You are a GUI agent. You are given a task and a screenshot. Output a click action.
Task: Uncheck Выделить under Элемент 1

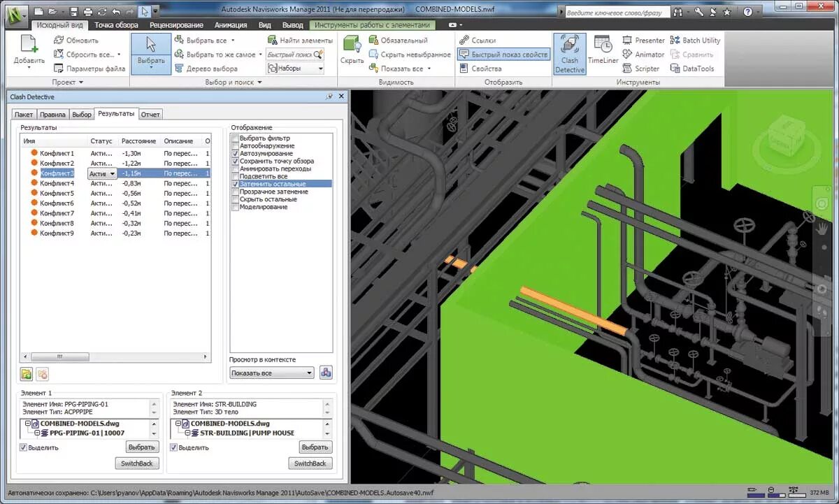pyautogui.click(x=24, y=447)
